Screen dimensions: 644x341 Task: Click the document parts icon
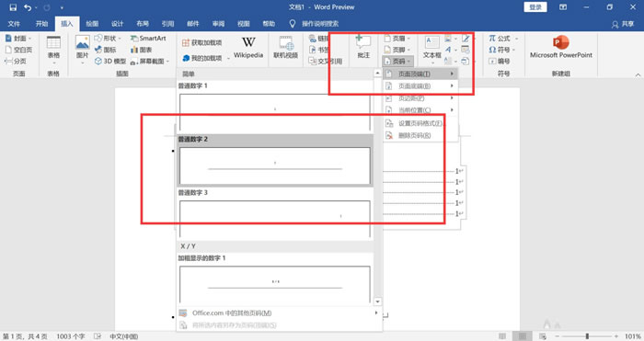coord(449,39)
